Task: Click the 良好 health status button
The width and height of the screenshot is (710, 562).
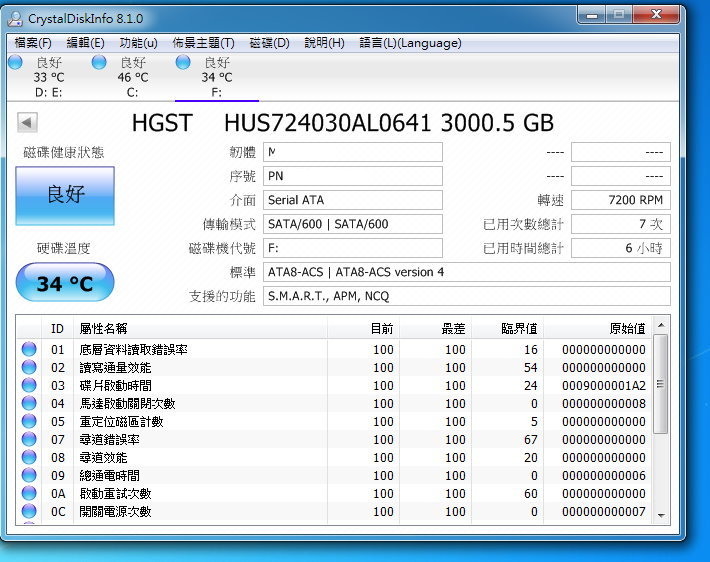Action: (65, 196)
